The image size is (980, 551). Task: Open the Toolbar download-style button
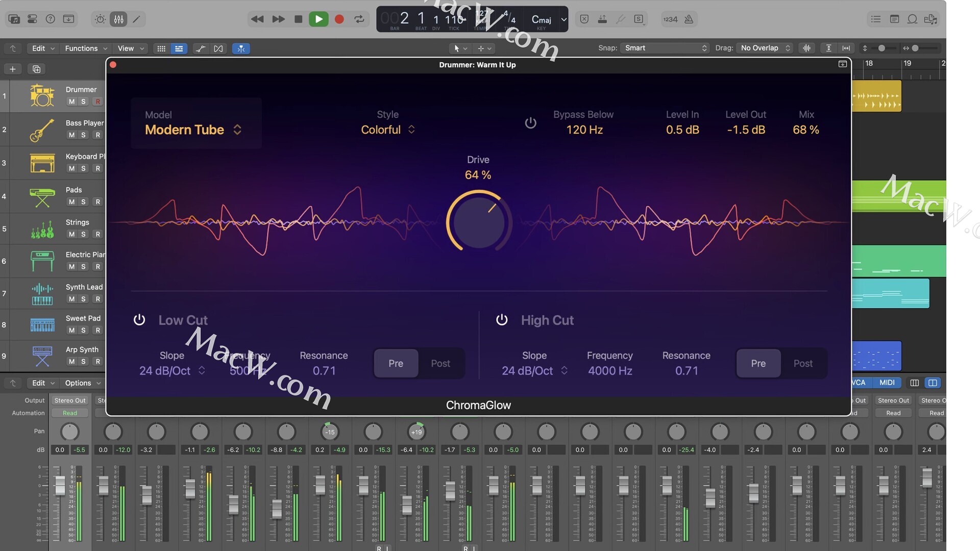68,19
